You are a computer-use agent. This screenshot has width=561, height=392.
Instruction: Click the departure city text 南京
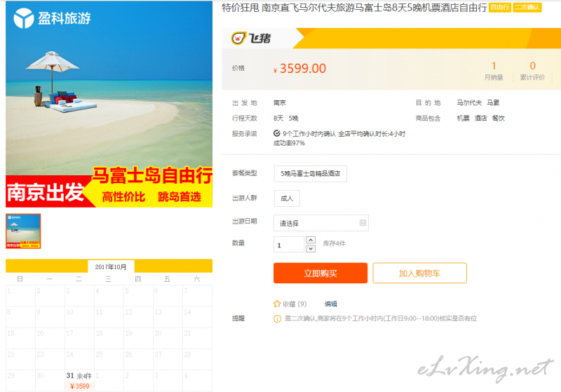[280, 102]
